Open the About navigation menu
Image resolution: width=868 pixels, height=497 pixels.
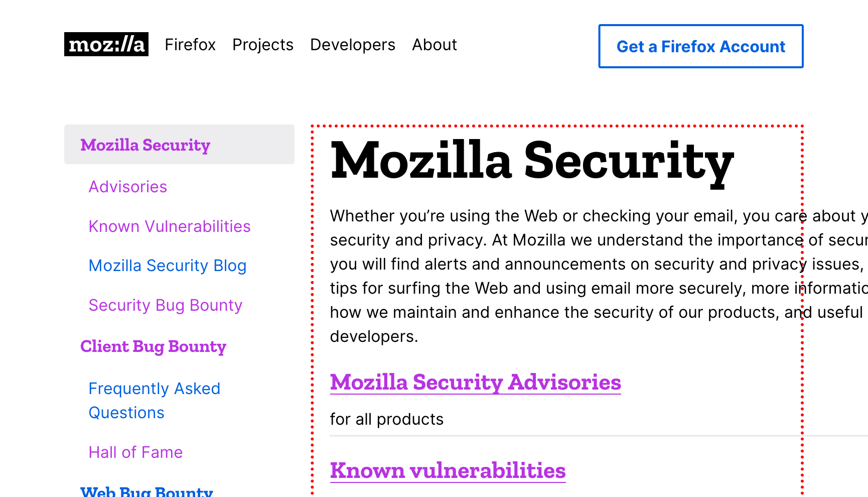434,45
